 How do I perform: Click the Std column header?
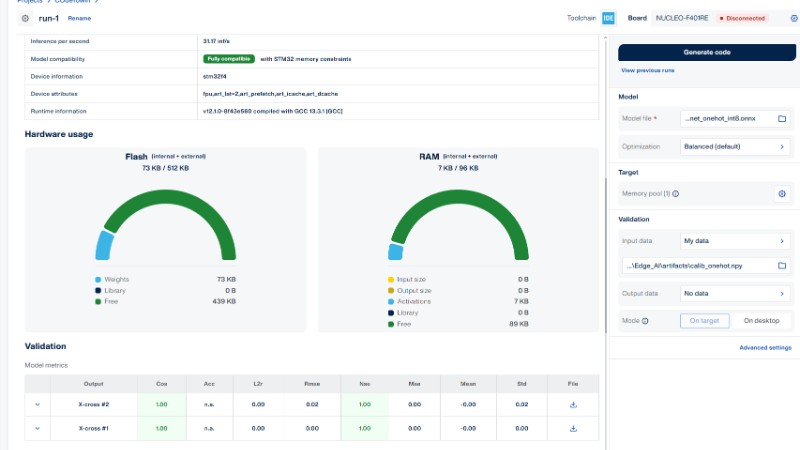point(521,384)
